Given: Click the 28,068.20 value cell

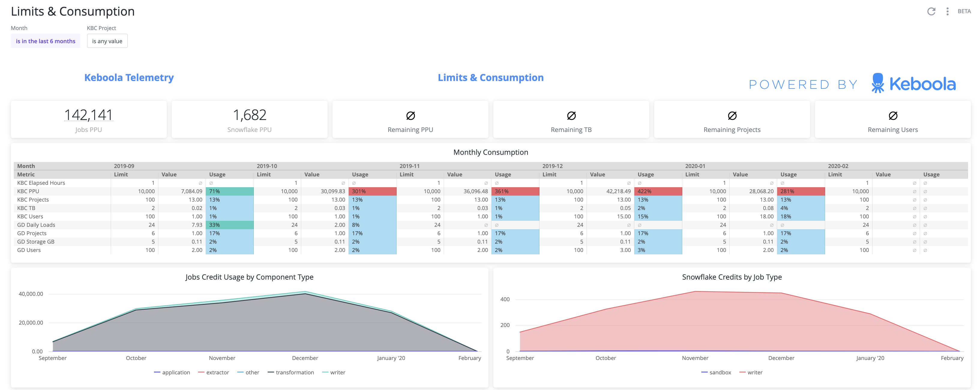Looking at the screenshot, I should point(761,191).
